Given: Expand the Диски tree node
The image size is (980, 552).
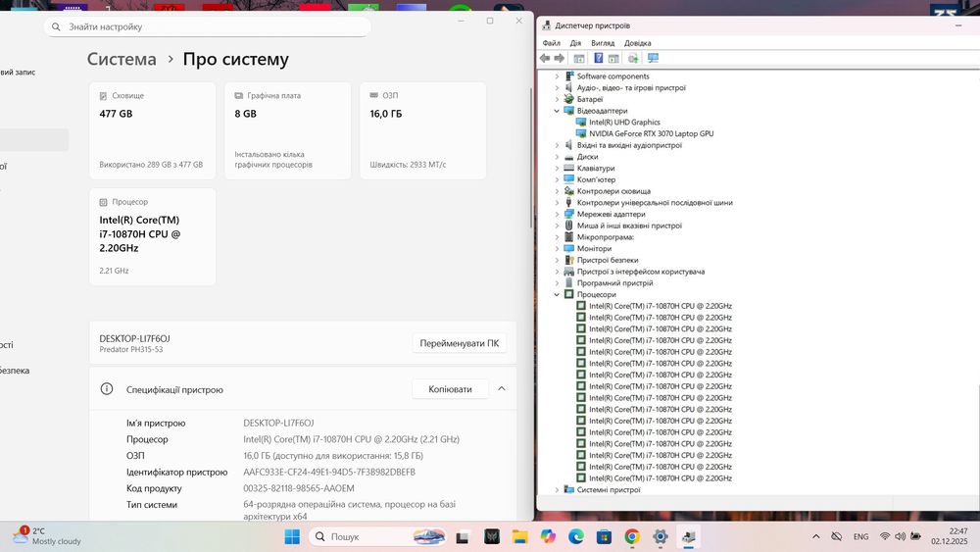Looking at the screenshot, I should 557,157.
